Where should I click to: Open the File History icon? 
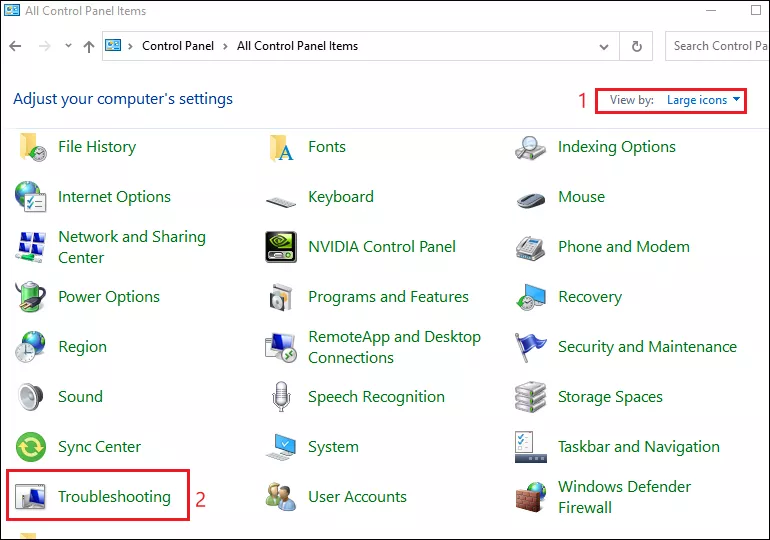pyautogui.click(x=32, y=147)
